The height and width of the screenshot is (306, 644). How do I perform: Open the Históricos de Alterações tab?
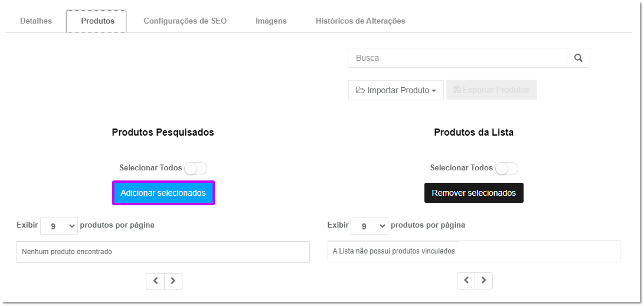(360, 21)
